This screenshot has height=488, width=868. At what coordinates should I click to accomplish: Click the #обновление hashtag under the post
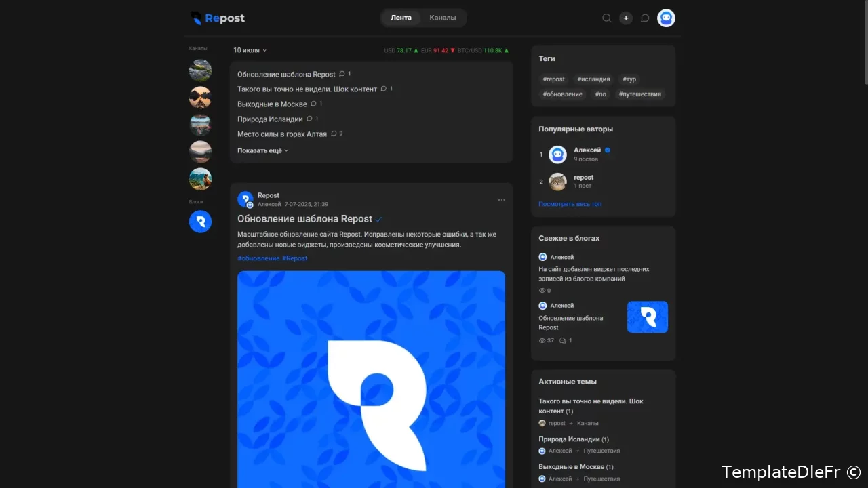258,258
